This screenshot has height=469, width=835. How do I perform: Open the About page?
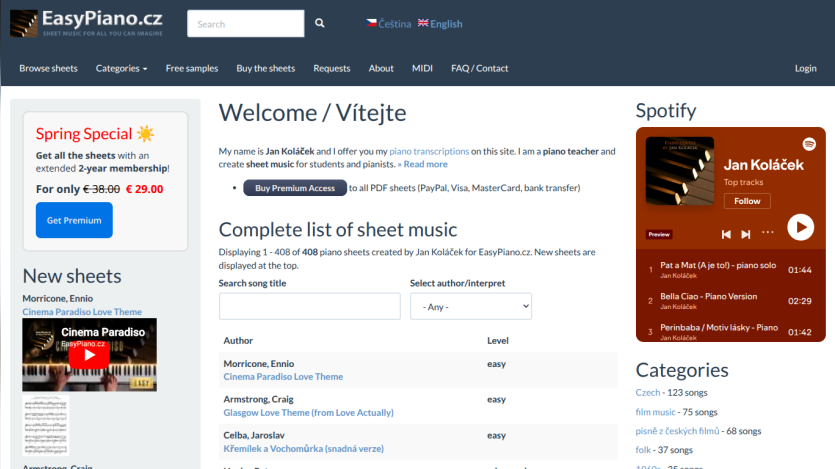tap(381, 68)
